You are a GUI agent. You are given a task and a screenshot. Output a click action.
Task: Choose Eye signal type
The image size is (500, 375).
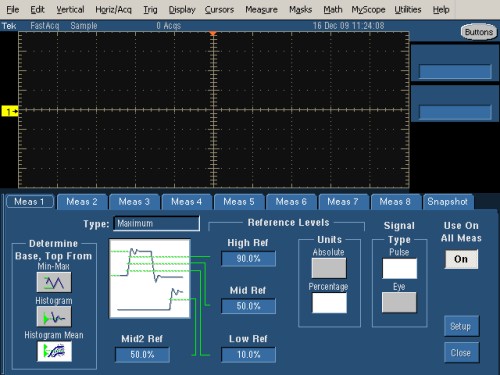pyautogui.click(x=399, y=303)
